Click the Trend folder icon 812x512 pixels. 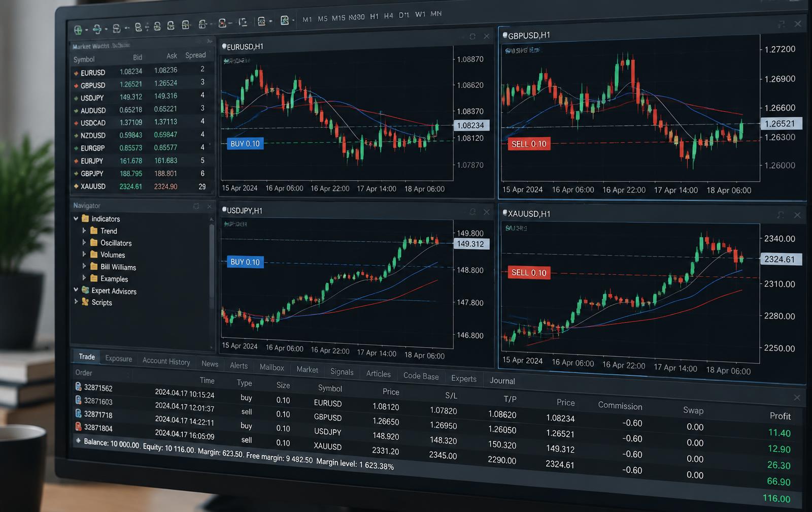pyautogui.click(x=94, y=230)
